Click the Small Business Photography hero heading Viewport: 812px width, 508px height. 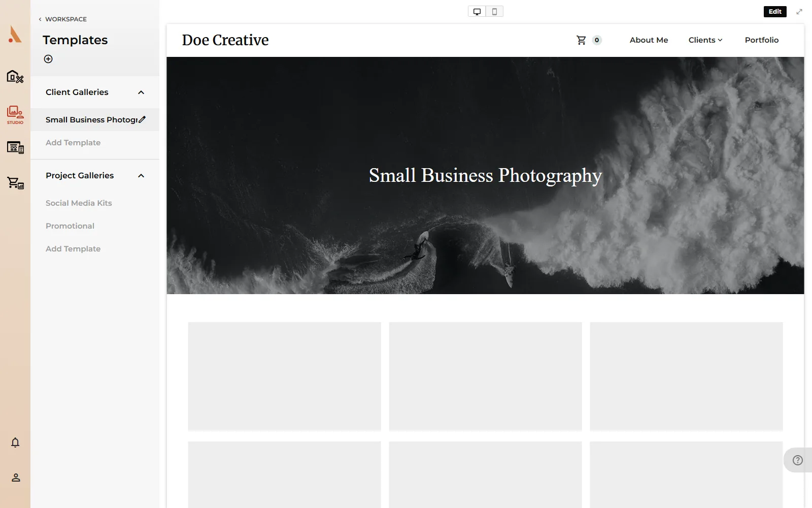[x=485, y=176]
